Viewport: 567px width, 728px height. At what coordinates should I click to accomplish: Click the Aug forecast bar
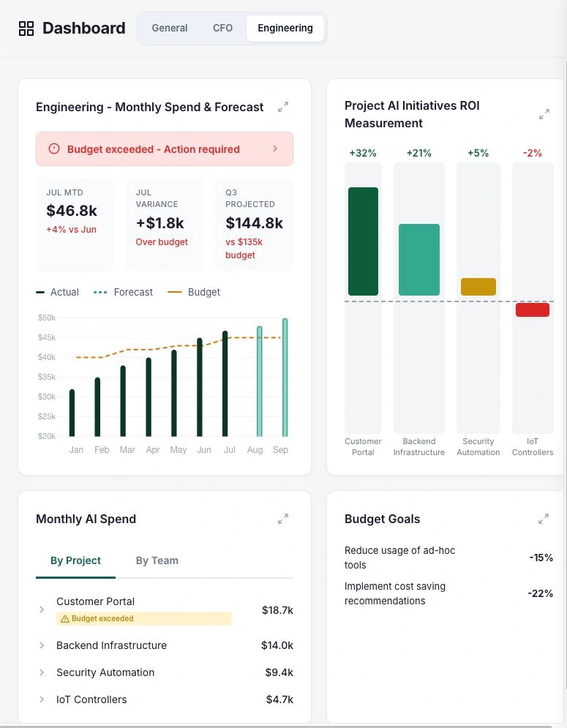[260, 382]
